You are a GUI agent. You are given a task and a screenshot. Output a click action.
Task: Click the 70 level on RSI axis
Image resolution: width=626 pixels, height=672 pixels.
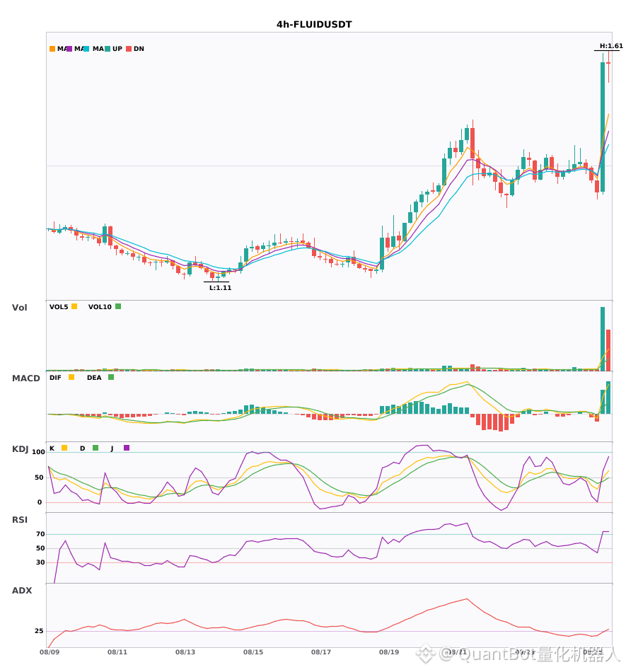(40, 534)
